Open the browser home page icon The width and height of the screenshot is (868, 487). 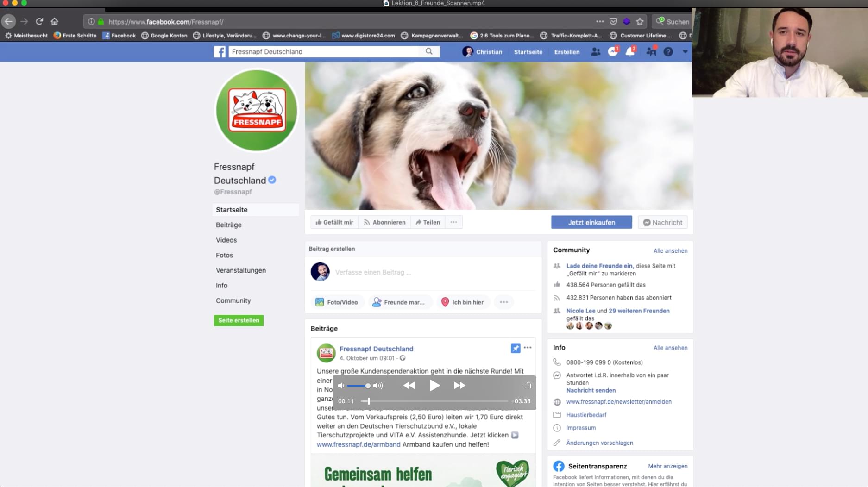pos(55,21)
